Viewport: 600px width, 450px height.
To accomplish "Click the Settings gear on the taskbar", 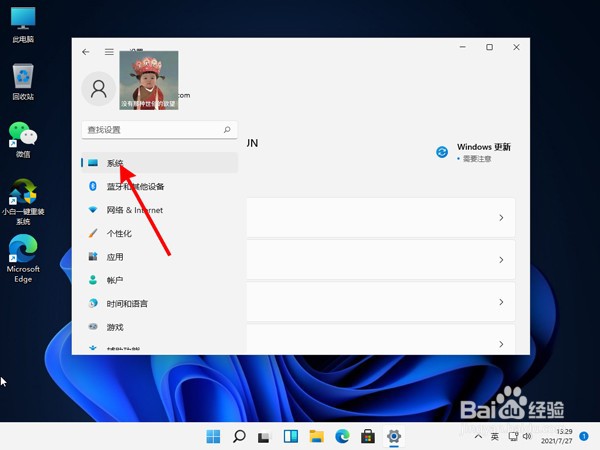I will coord(394,436).
